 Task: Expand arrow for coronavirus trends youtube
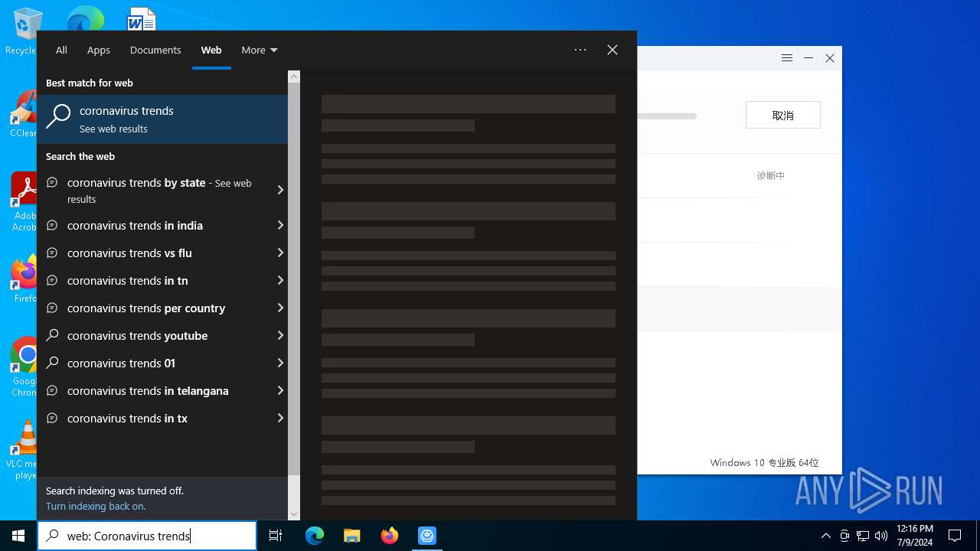click(x=280, y=335)
